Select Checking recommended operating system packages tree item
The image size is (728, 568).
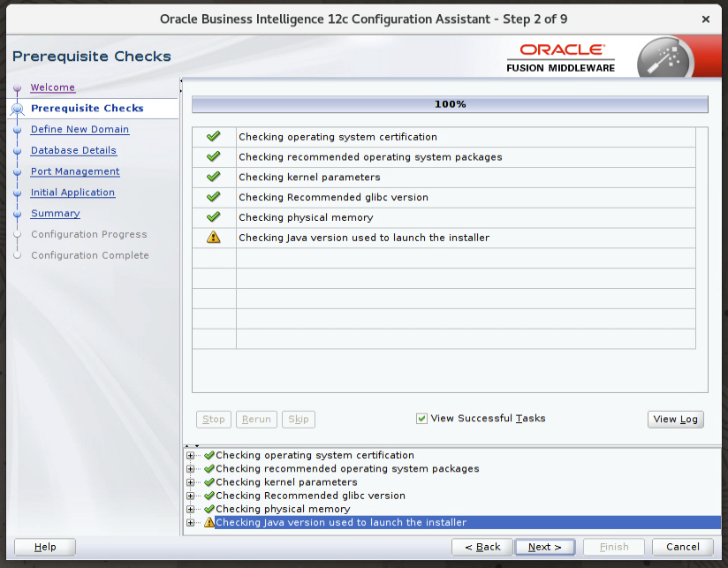pos(347,469)
